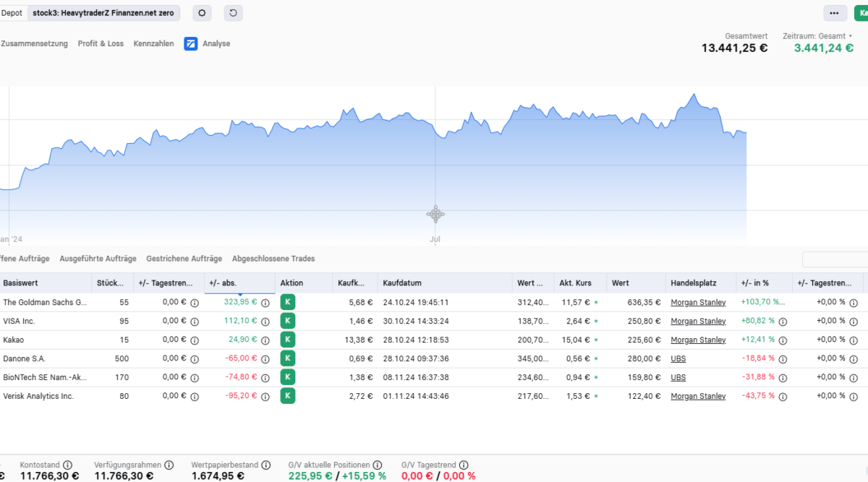Screen dimensions: 868x482
Task: Click the refresh depot icon
Action: (x=233, y=13)
